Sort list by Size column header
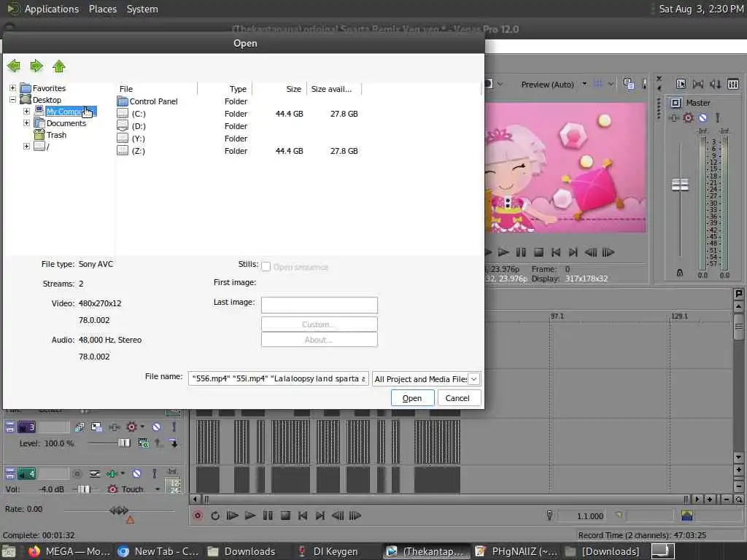Viewport: 747px width, 560px height. click(279, 89)
